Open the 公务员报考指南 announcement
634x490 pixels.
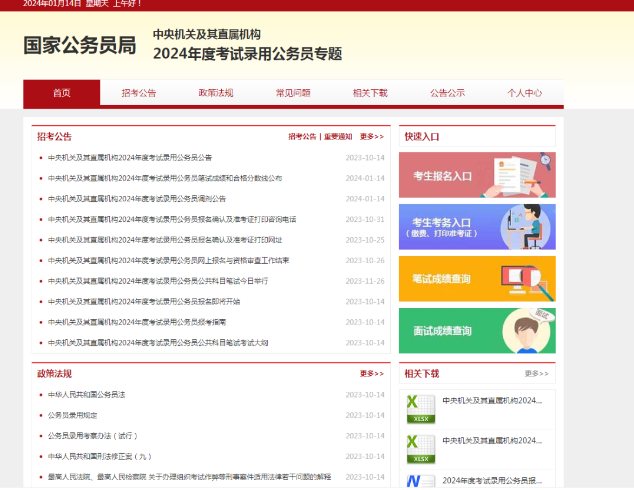point(137,322)
